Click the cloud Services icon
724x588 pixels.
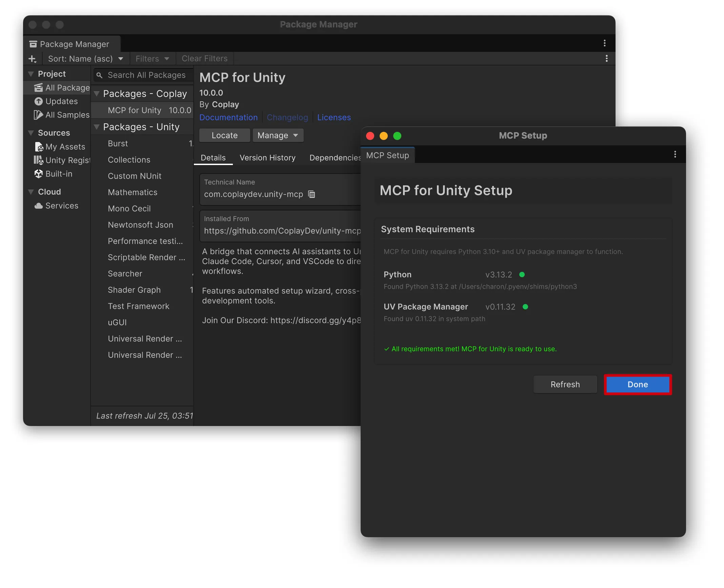[38, 206]
